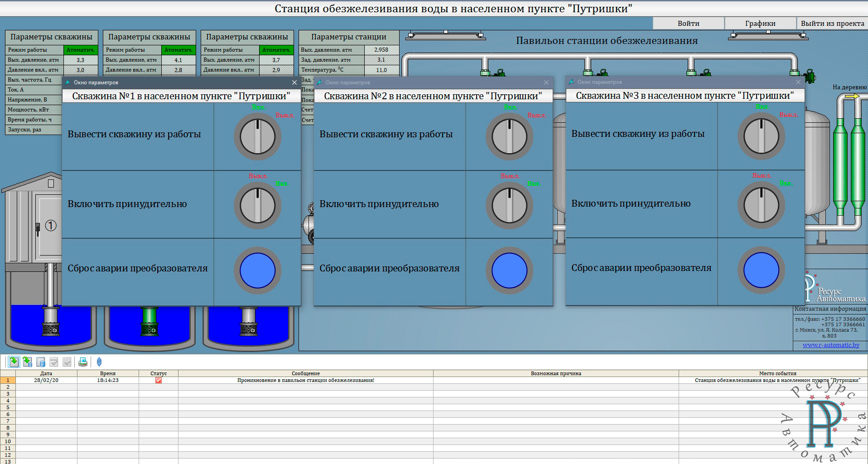The image size is (868, 464).
Task: Click the date cell 28/02/20
Action: (46, 380)
